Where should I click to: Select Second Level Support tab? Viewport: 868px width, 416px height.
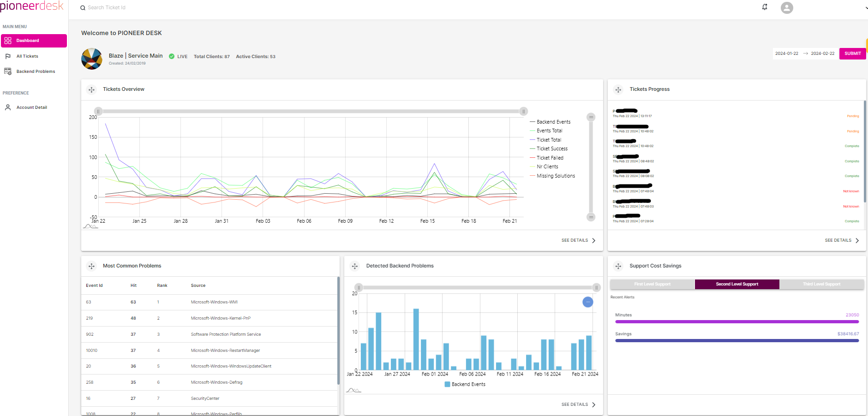coord(737,284)
